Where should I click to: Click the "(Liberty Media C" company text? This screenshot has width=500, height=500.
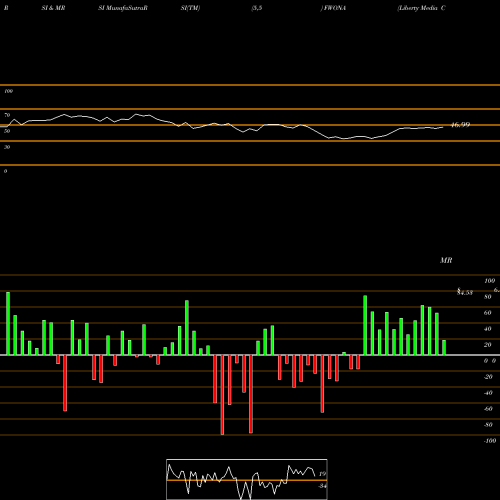(x=421, y=8)
